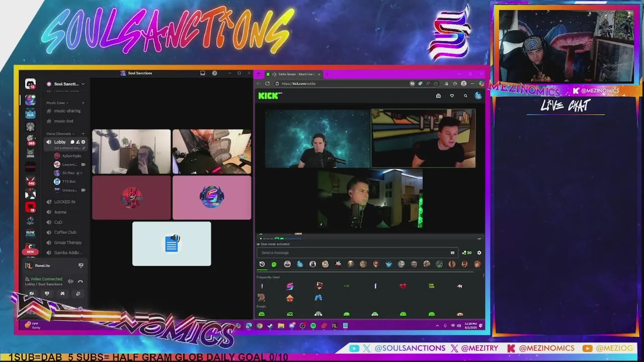Open Discord soundboard button
This screenshot has height=362, width=644.
click(78, 294)
